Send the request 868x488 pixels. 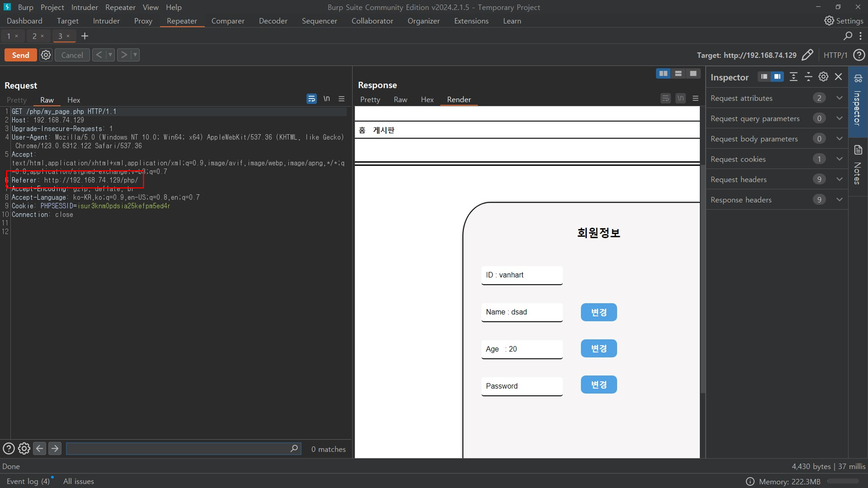point(21,55)
